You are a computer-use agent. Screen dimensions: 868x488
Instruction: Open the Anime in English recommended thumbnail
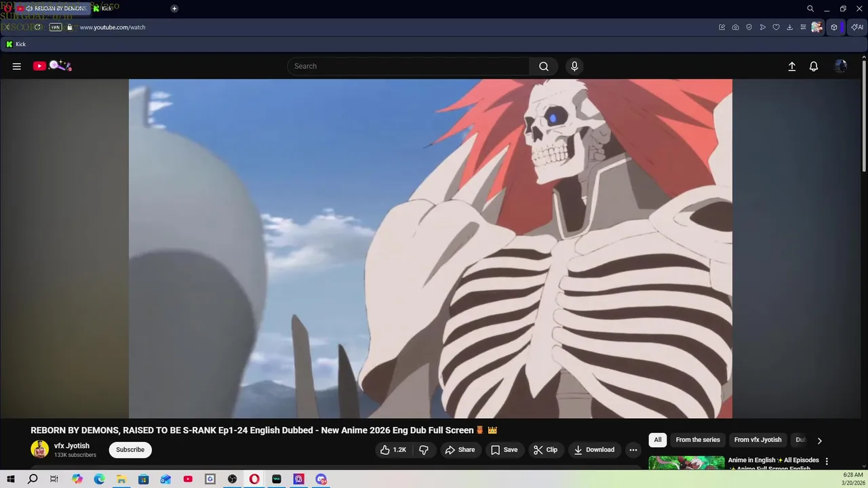[687, 463]
